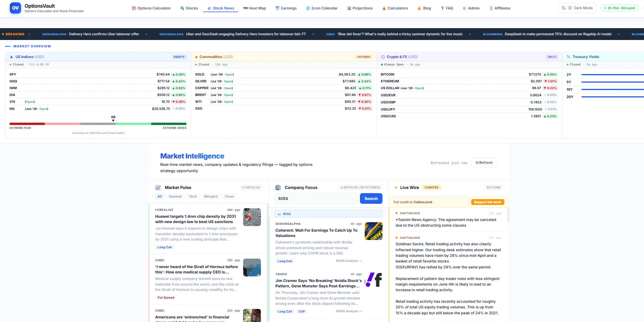Click the Put Spread tag
Image resolution: width=644 pixels, height=322 pixels.
(166, 298)
